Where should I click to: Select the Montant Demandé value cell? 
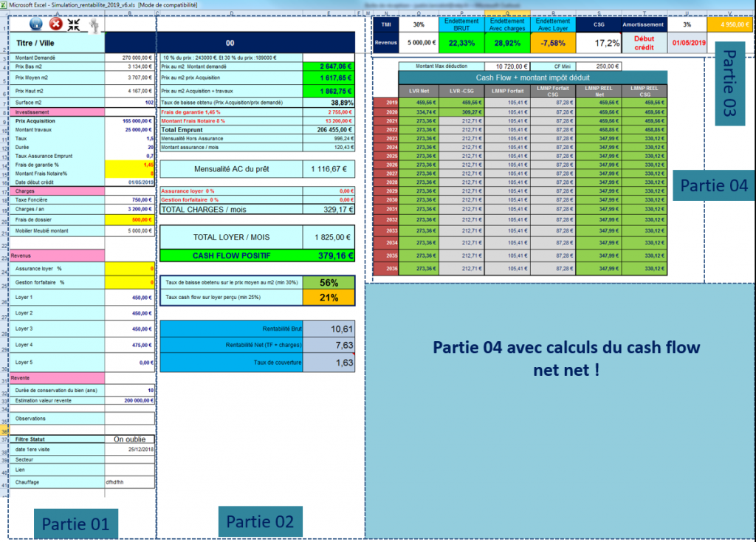click(x=129, y=57)
